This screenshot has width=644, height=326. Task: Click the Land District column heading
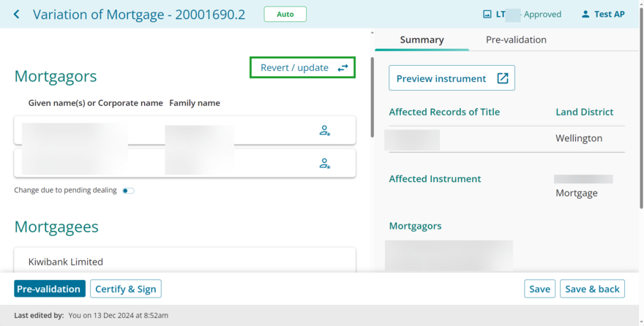pos(585,112)
